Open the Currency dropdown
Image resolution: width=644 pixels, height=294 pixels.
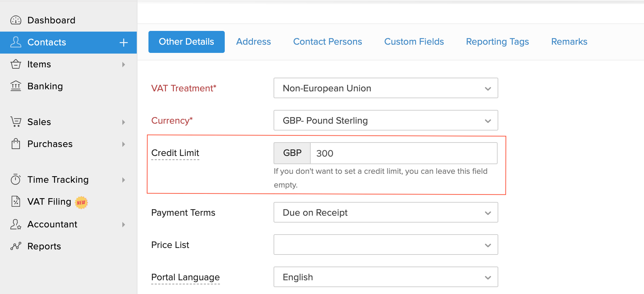(386, 121)
